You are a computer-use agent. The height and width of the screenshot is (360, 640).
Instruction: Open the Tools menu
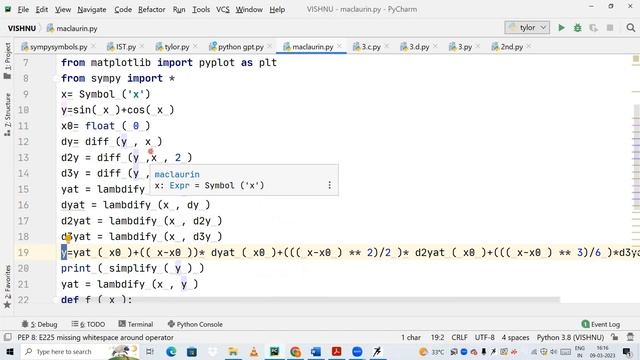201,9
